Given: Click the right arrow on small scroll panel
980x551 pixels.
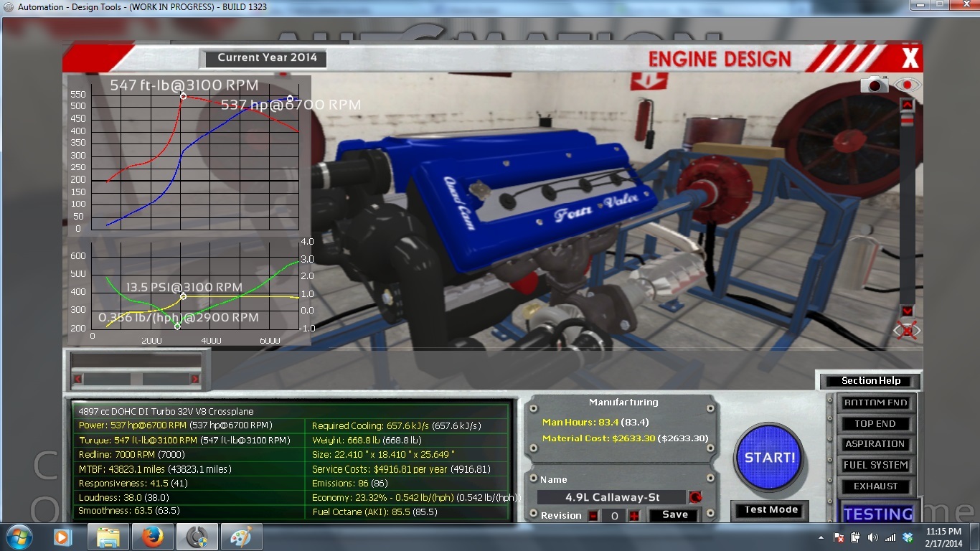Looking at the screenshot, I should [x=194, y=378].
